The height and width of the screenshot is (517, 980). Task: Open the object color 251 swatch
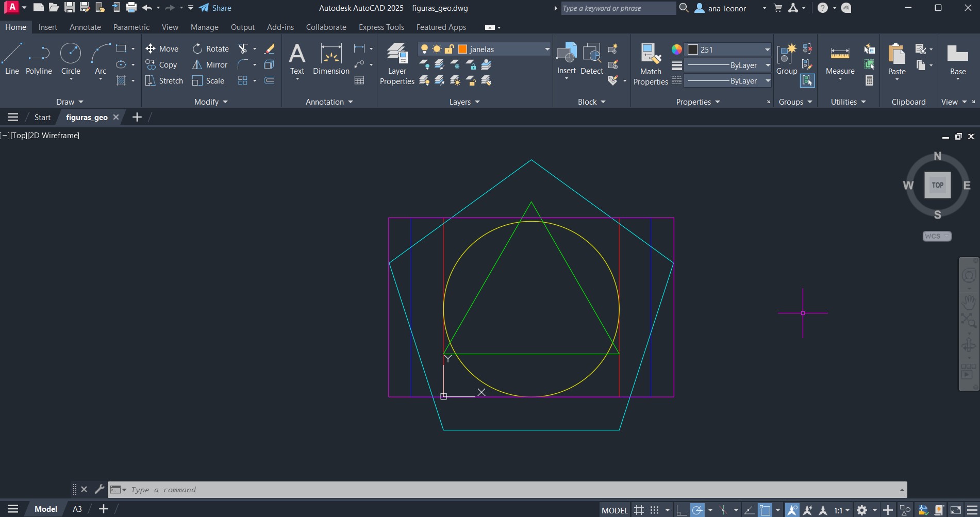[693, 49]
